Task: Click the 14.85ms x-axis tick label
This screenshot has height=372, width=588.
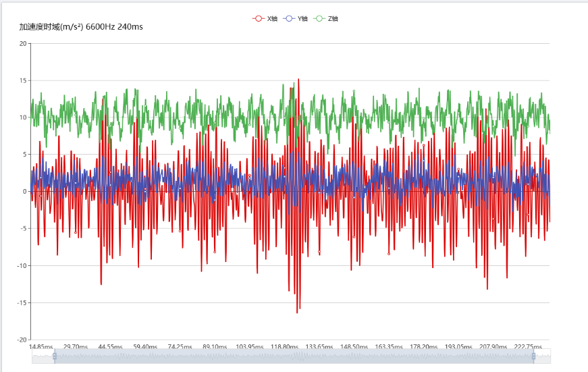Action: (x=41, y=346)
